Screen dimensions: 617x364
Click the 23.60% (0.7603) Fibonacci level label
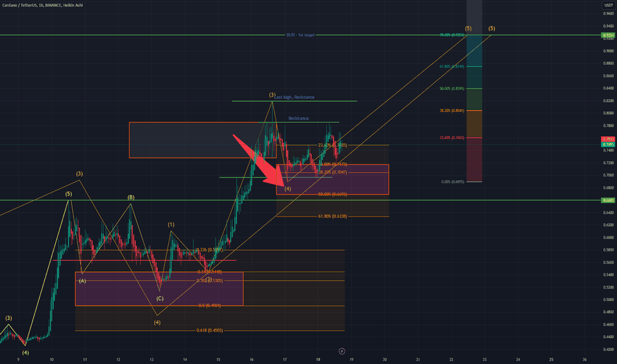(451, 138)
